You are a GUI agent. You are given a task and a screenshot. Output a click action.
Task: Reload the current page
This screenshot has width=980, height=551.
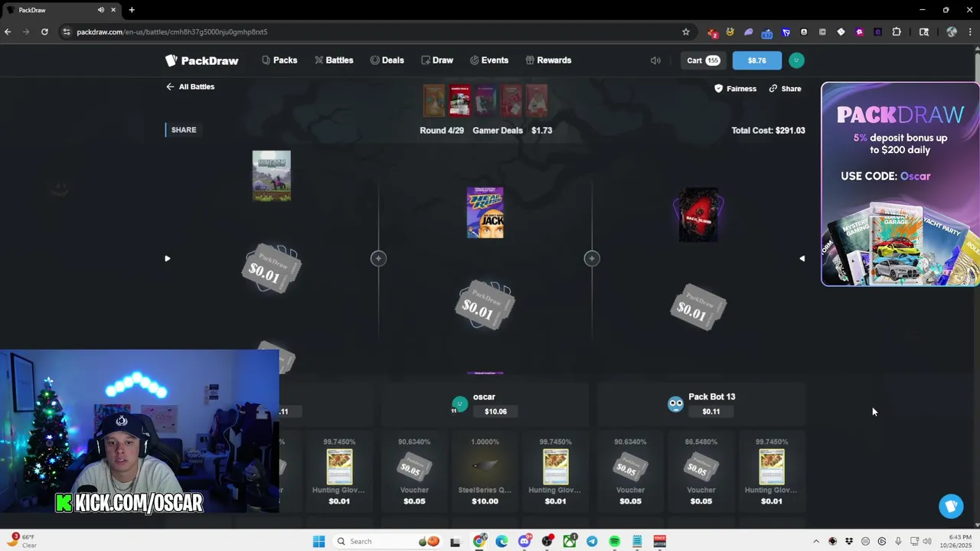tap(44, 32)
